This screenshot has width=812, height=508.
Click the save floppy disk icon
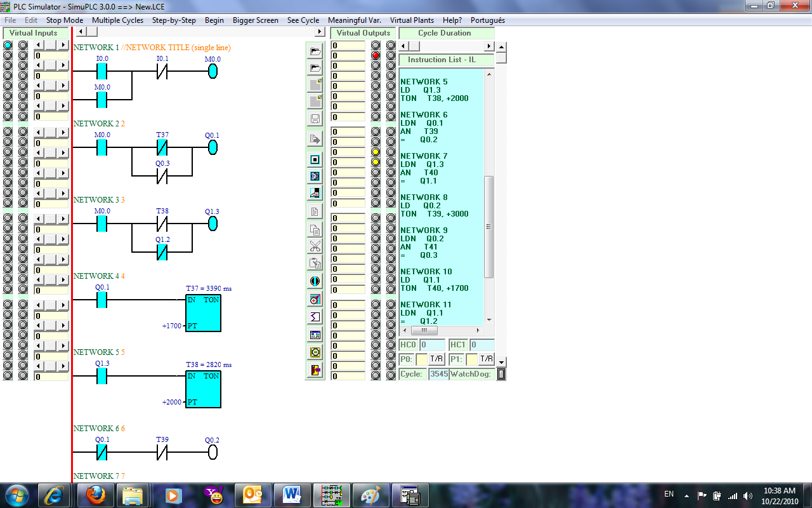[315, 119]
